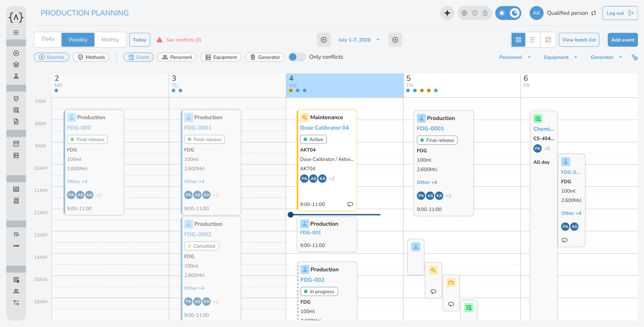Expand the Personnel dropdown
This screenshot has height=327, width=644.
click(514, 57)
